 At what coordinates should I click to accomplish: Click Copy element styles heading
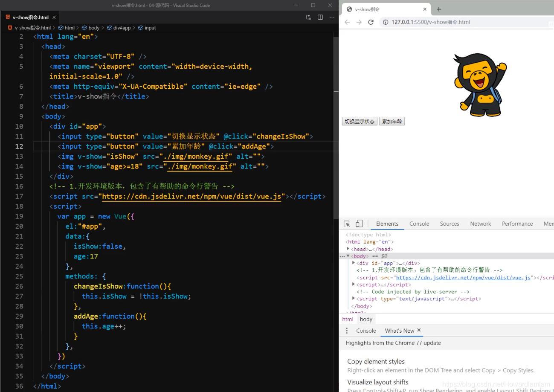(376, 361)
